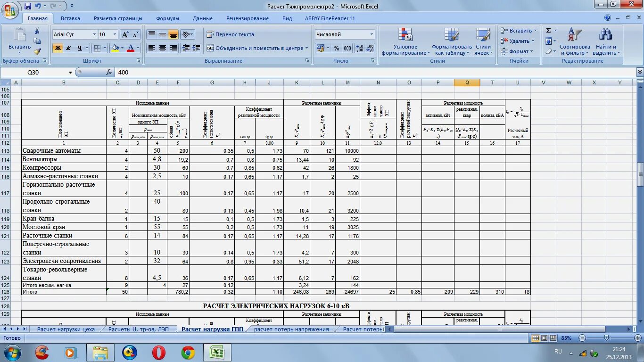Open Format (Формат) dropdown arrow

click(531, 51)
